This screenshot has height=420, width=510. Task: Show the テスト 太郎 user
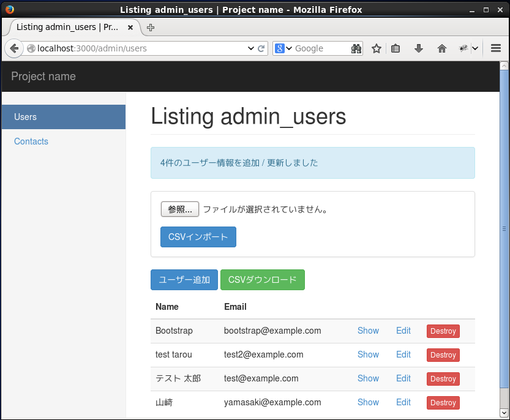[x=368, y=378]
